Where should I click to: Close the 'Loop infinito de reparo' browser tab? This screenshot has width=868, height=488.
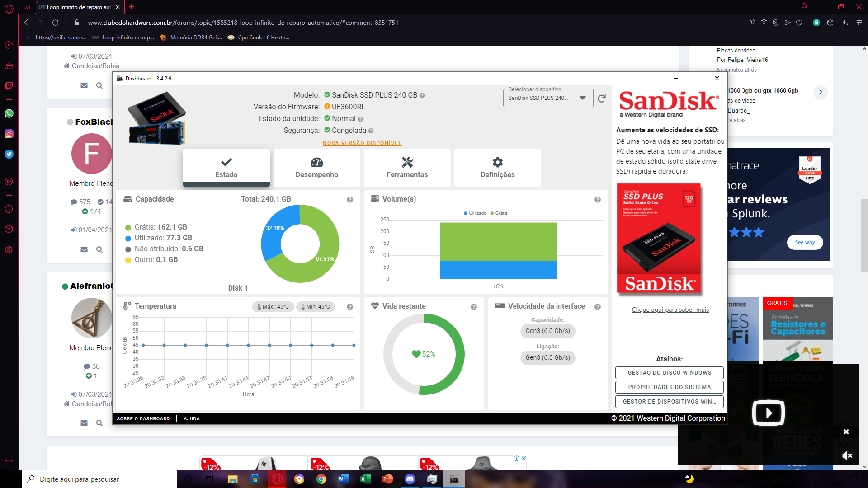[118, 7]
